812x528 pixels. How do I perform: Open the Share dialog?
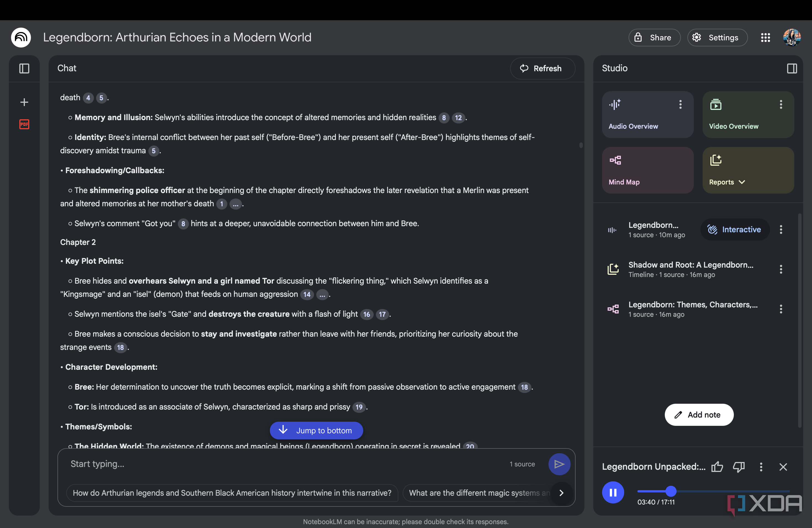point(654,38)
